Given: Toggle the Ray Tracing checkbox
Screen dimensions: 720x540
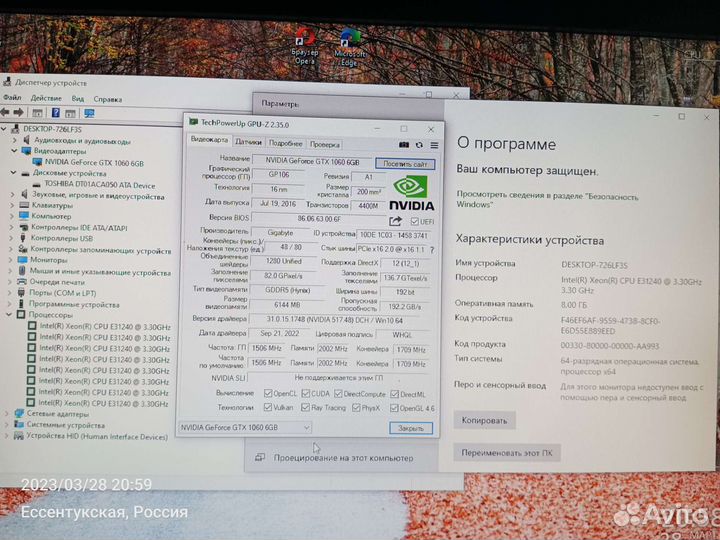Looking at the screenshot, I should click(x=305, y=407).
